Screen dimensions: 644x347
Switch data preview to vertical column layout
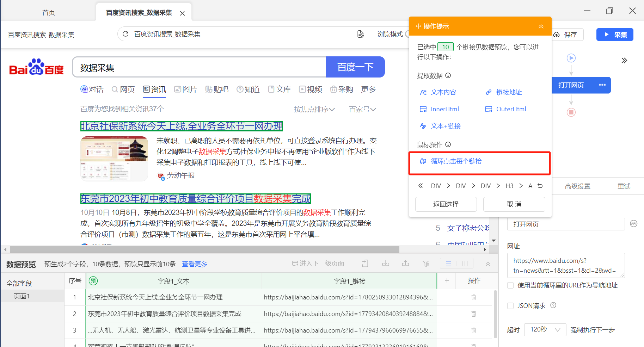(465, 264)
